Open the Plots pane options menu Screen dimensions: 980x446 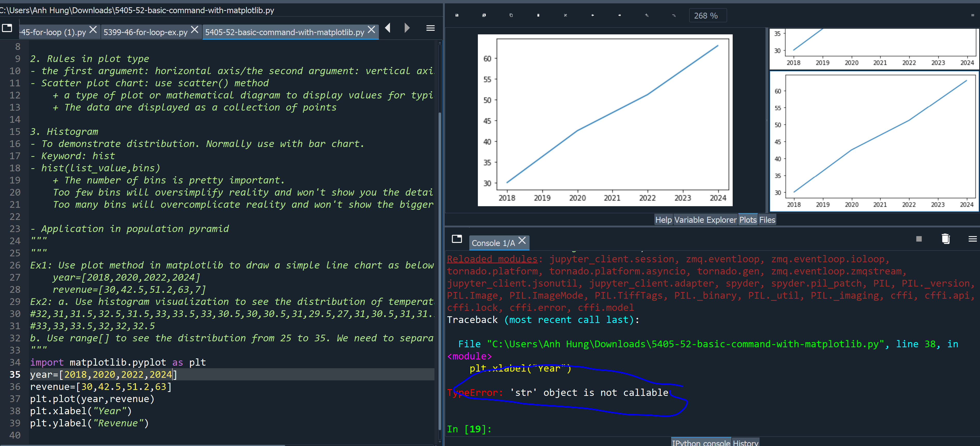[973, 15]
